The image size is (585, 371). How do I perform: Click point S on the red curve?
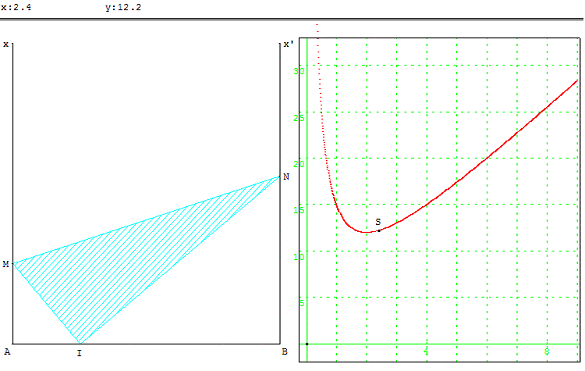pyautogui.click(x=379, y=231)
